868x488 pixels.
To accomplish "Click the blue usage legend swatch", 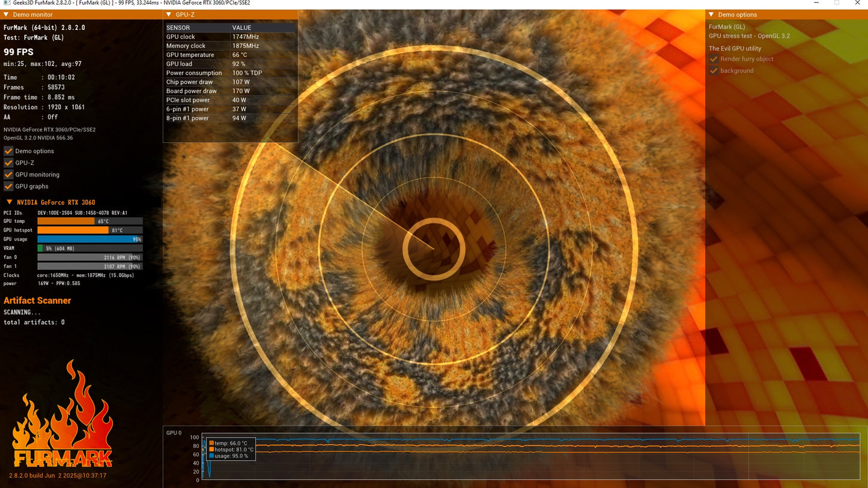I will 211,456.
